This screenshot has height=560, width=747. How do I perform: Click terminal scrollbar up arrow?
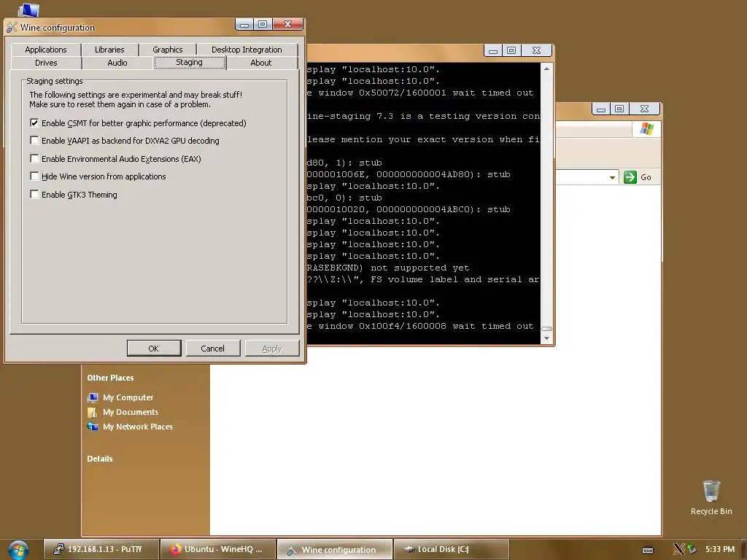point(546,69)
